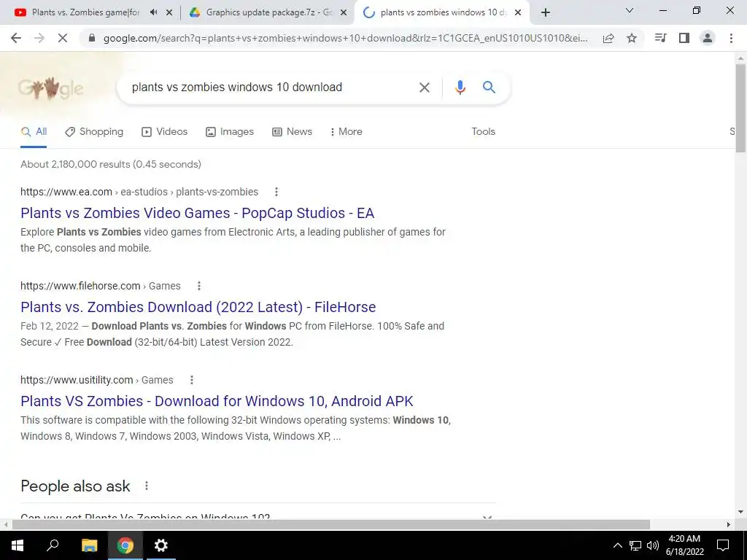Open search Tools options
The width and height of the screenshot is (747, 560).
tap(483, 132)
